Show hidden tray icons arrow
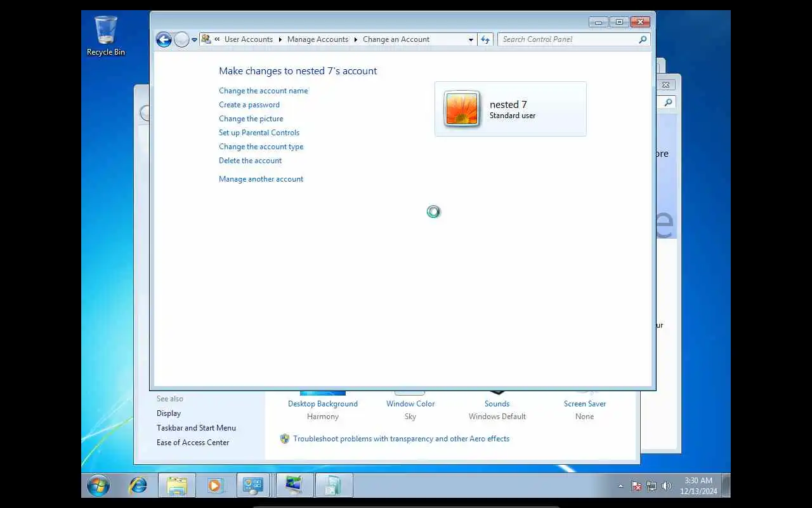Screen dimensions: 812x508 (x=620, y=486)
